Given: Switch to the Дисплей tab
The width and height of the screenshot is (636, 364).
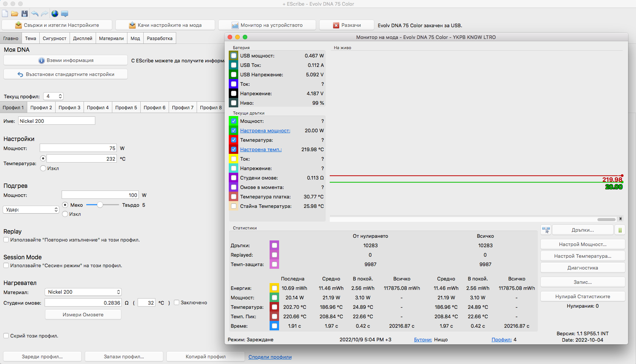Looking at the screenshot, I should (82, 38).
